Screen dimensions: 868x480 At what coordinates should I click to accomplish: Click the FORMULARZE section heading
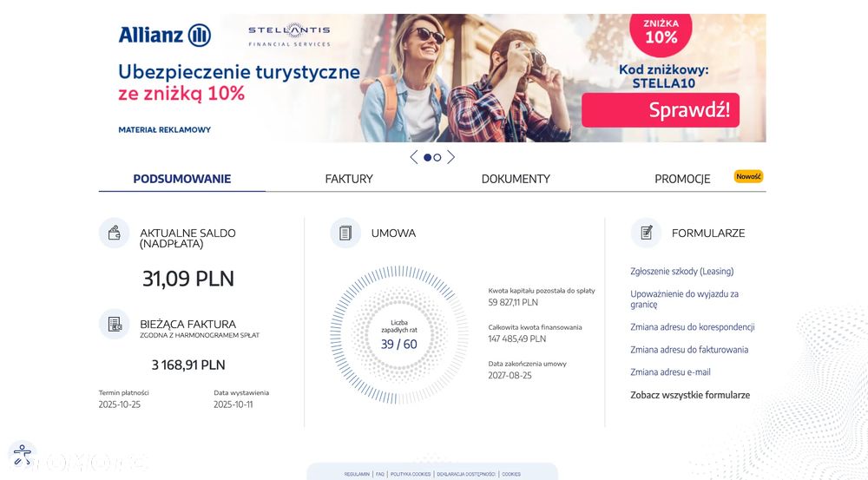point(708,233)
